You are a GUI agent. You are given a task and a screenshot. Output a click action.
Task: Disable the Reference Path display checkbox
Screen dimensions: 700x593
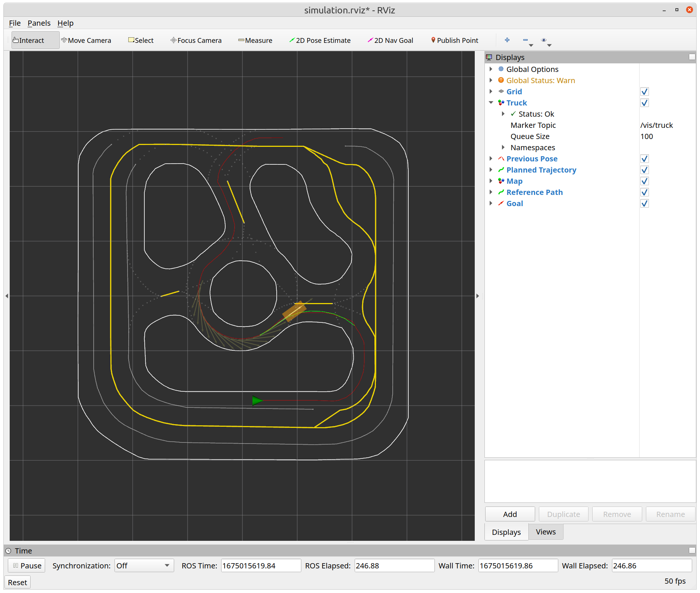(x=644, y=192)
